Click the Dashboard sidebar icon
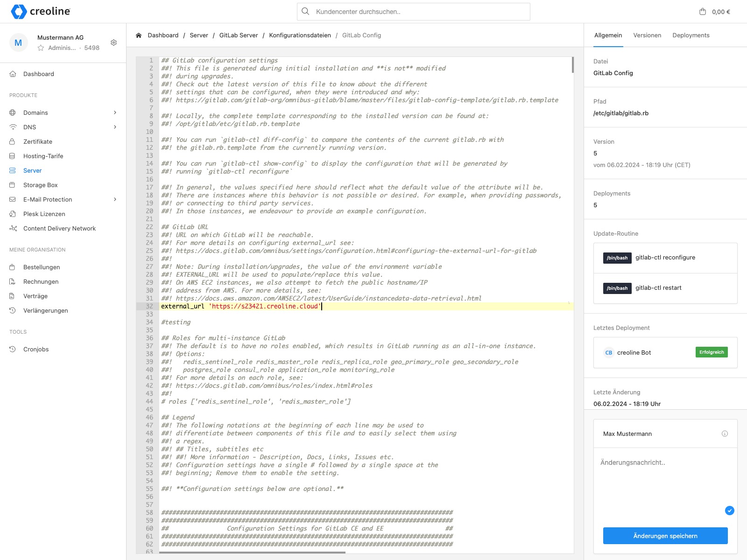This screenshot has height=560, width=747. click(x=13, y=74)
